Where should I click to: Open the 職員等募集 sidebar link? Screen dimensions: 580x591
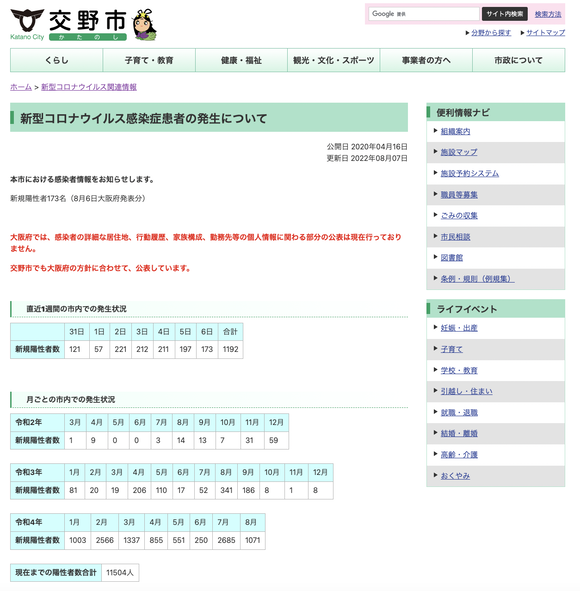coord(459,194)
